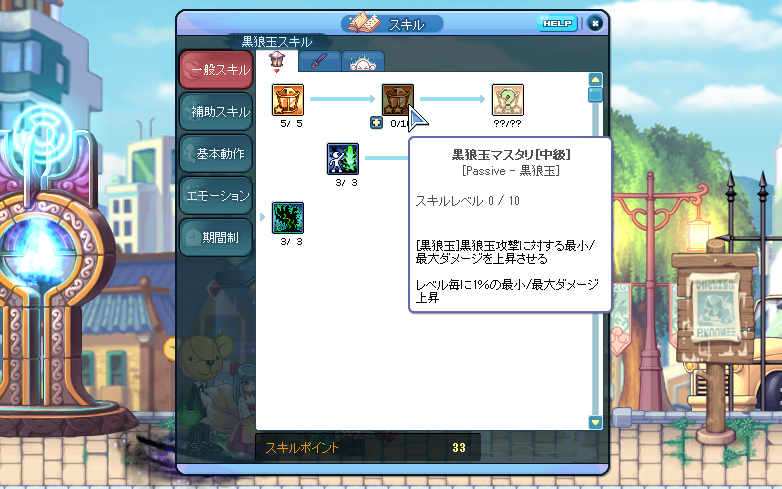Image resolution: width=782 pixels, height=489 pixels.
Task: Click the skill book icon in title
Action: [364, 22]
